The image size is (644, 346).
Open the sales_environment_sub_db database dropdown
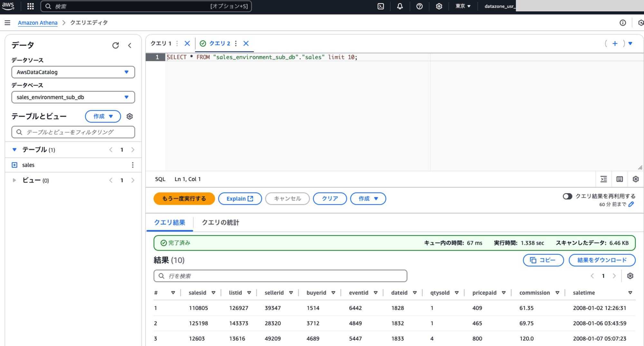pyautogui.click(x=73, y=97)
